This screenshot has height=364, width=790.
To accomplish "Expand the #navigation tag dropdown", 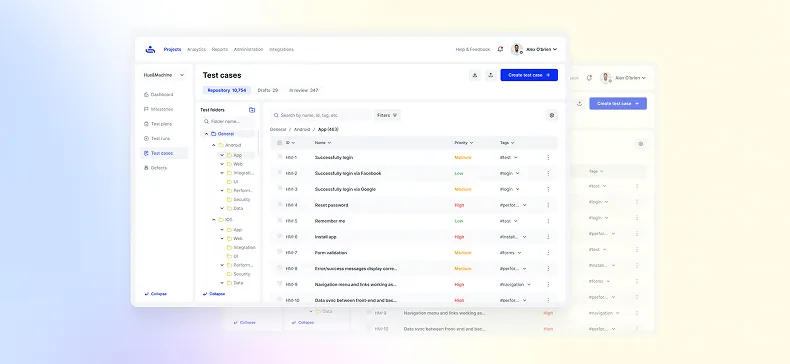I will (x=529, y=285).
